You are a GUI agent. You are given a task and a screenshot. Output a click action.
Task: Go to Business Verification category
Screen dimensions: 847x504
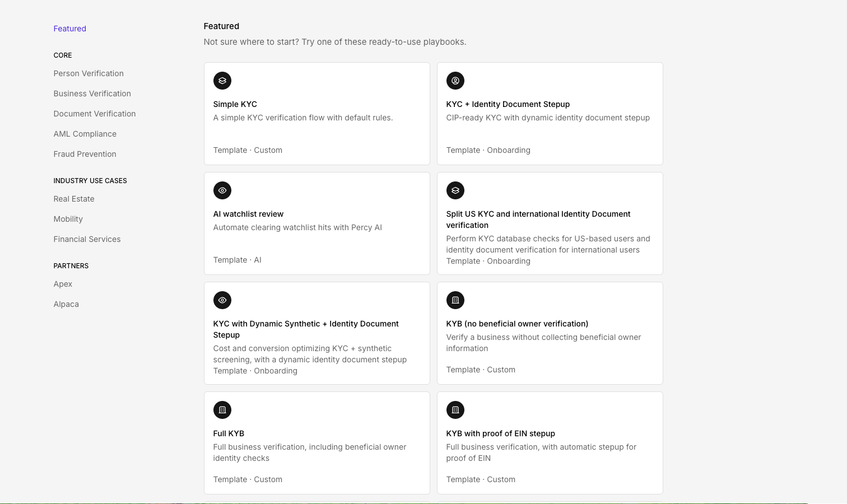92,94
